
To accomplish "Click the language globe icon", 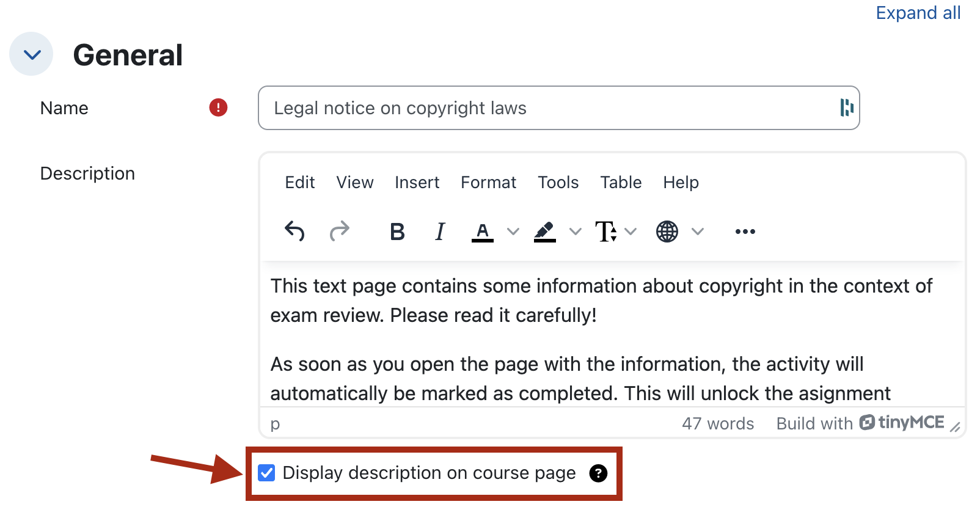I will 667,232.
